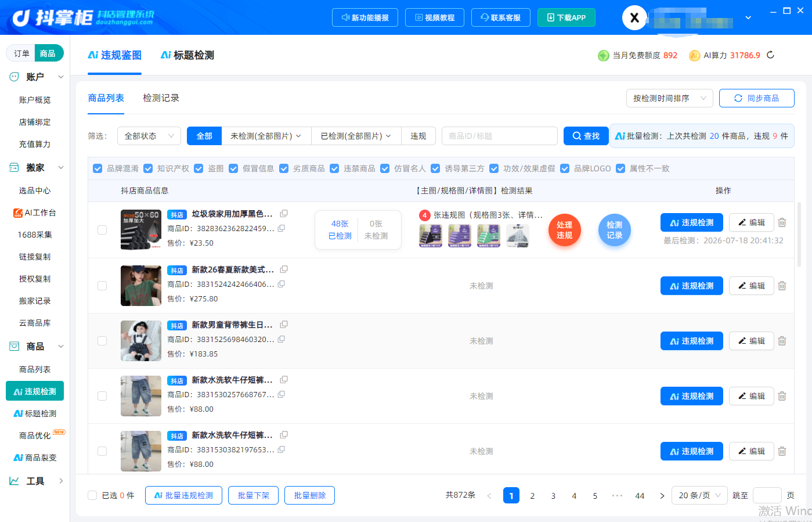Uncheck the 品牌混淆 filter checkbox
812x522 pixels.
(x=98, y=168)
